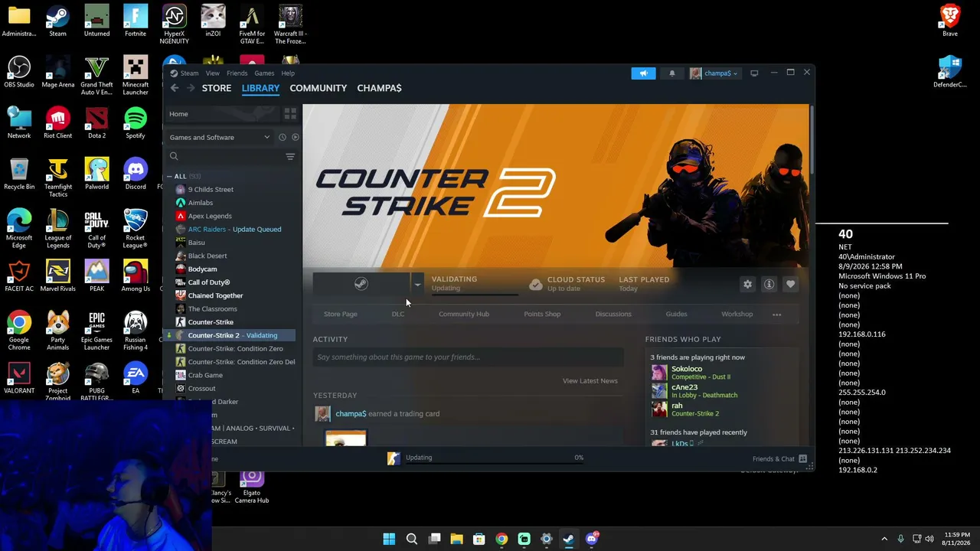The width and height of the screenshot is (980, 551).
Task: Show hidden system tray icons chevron
Action: (x=884, y=539)
